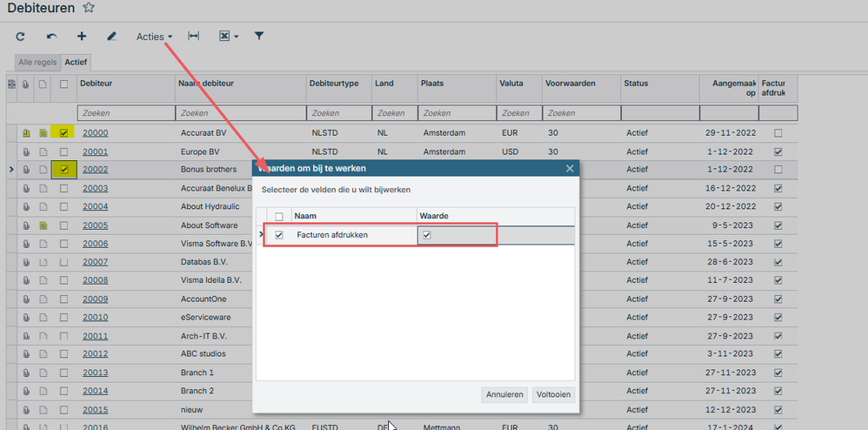The image size is (868, 430).
Task: Select the Actief tab
Action: (76, 62)
